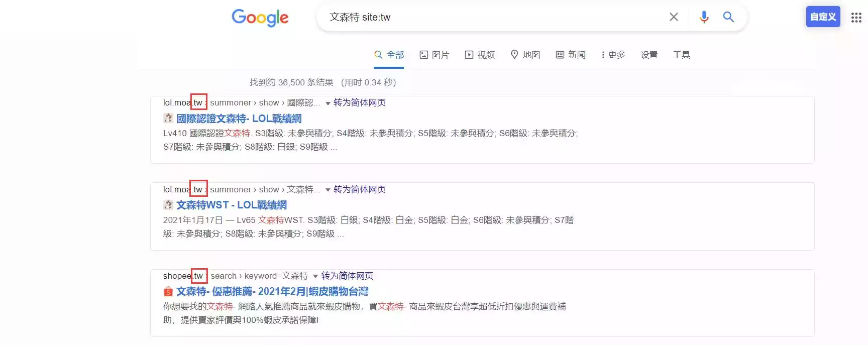Click 转为简体网页 for 國際認證文森特 result
Screen dimensions: 868x345
(360, 102)
